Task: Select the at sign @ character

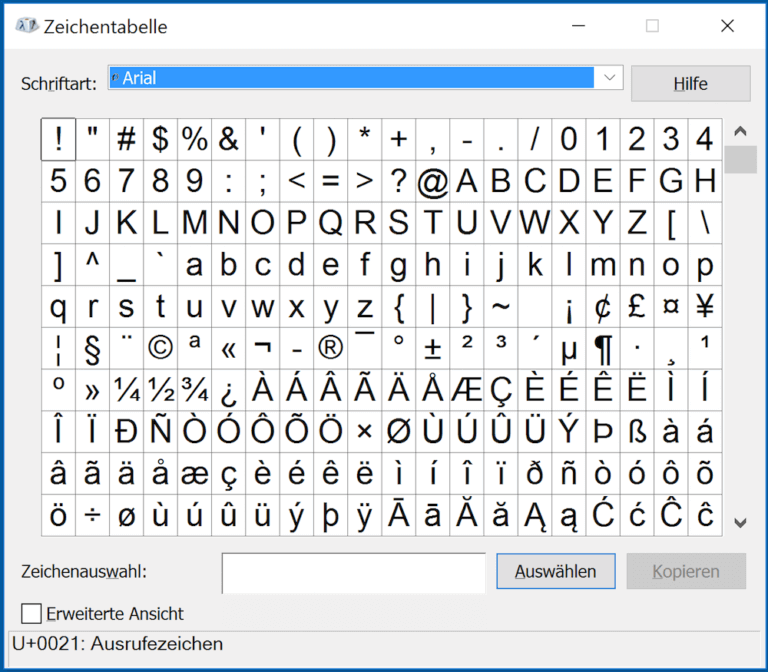Action: click(432, 181)
